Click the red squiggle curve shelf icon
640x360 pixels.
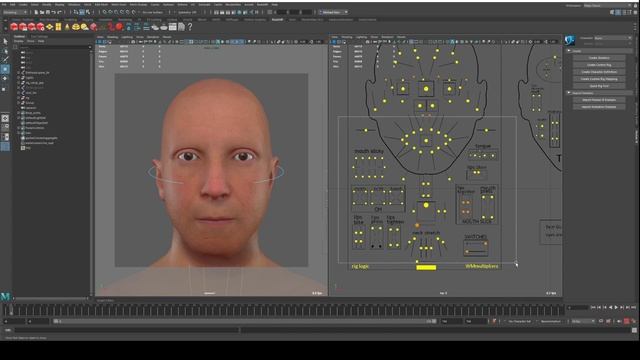click(111, 27)
